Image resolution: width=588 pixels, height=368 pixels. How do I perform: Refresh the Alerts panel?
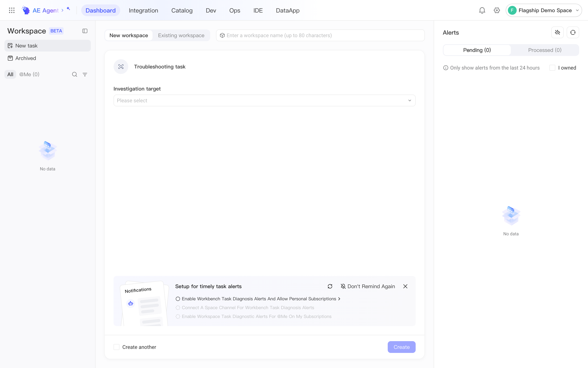pyautogui.click(x=573, y=32)
